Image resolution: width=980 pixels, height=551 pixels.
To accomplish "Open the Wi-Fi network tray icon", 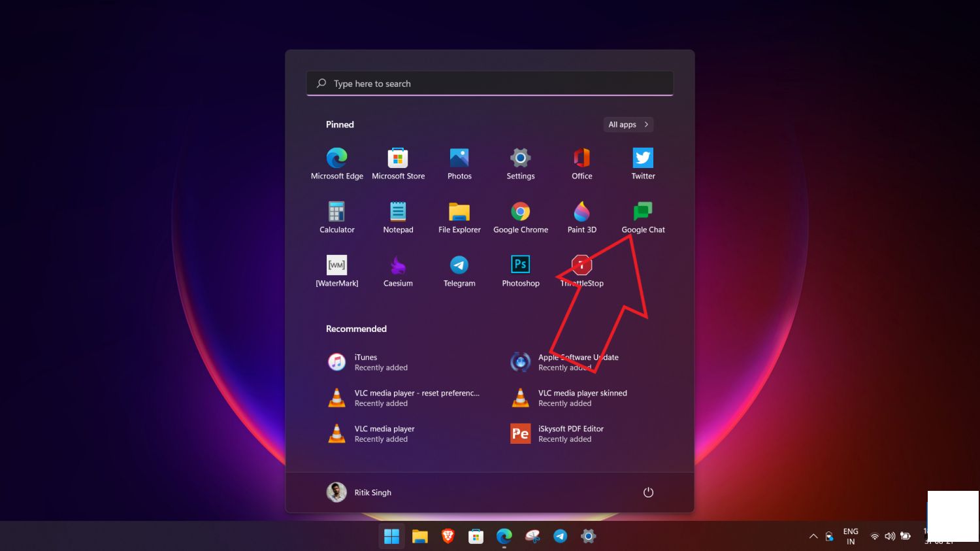I will (875, 537).
